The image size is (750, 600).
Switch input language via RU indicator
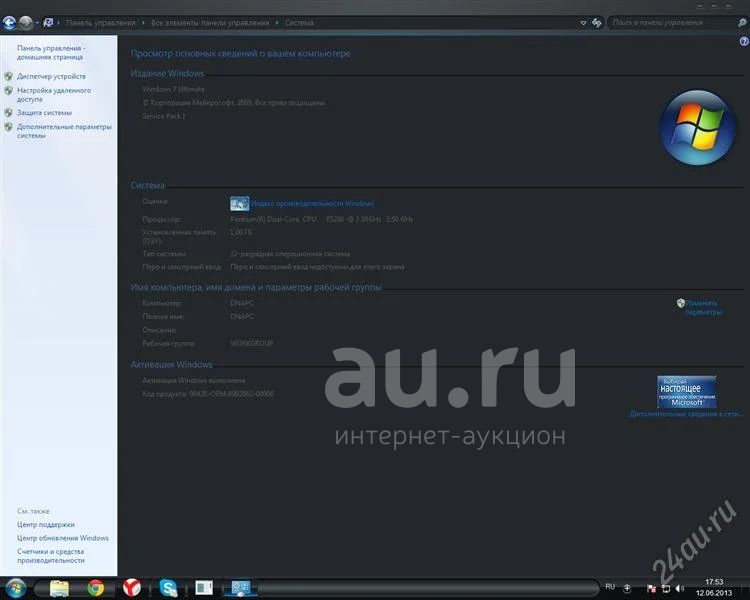pos(610,587)
